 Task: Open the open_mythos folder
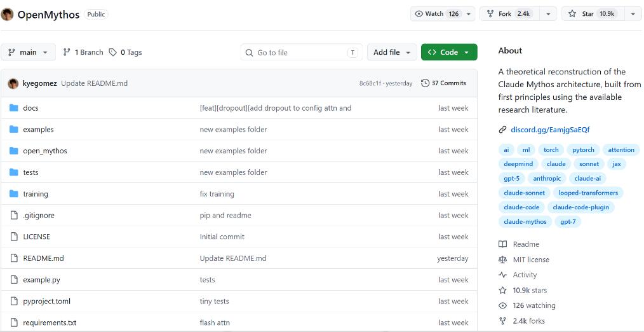[x=45, y=151]
